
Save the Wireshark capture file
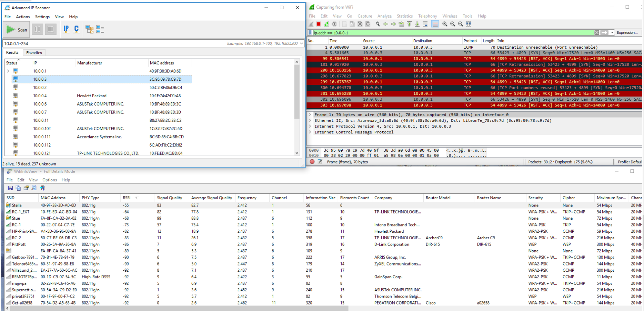point(352,24)
